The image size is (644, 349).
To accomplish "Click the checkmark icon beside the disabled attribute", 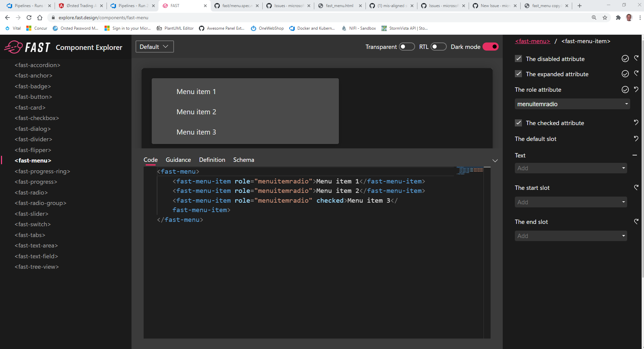I will click(625, 58).
